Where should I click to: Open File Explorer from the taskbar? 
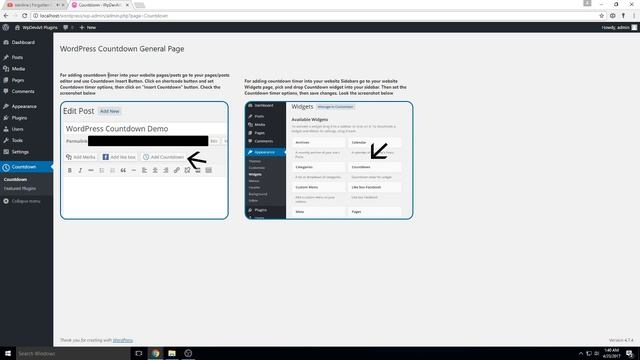click(x=172, y=353)
